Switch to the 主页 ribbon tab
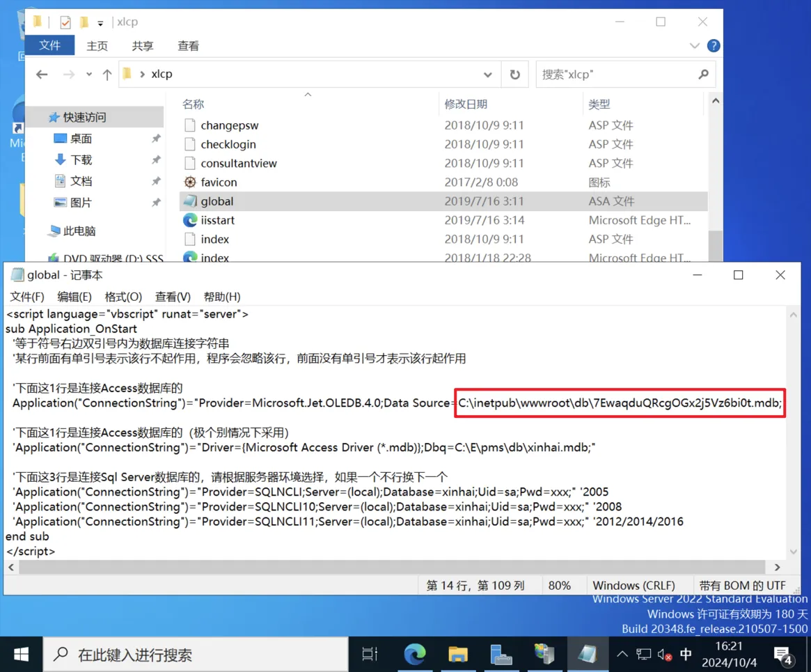The height and width of the screenshot is (672, 811). tap(97, 46)
